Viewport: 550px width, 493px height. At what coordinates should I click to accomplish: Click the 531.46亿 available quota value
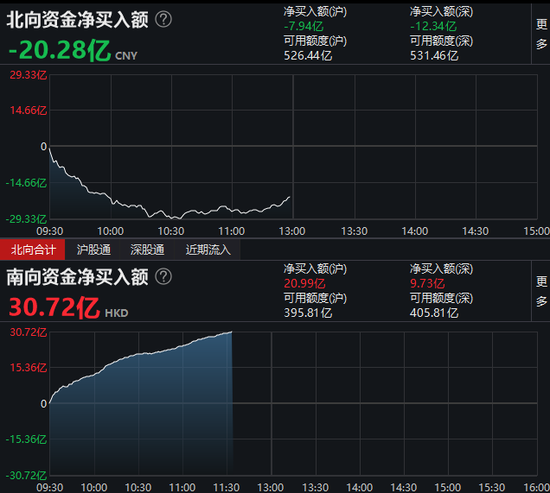click(434, 55)
